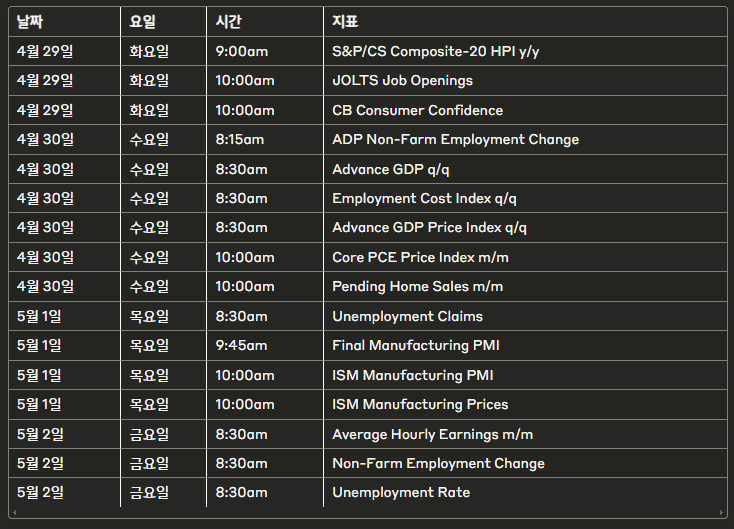Select the Unemployment Claims cell
The image size is (734, 529).
[x=407, y=316]
